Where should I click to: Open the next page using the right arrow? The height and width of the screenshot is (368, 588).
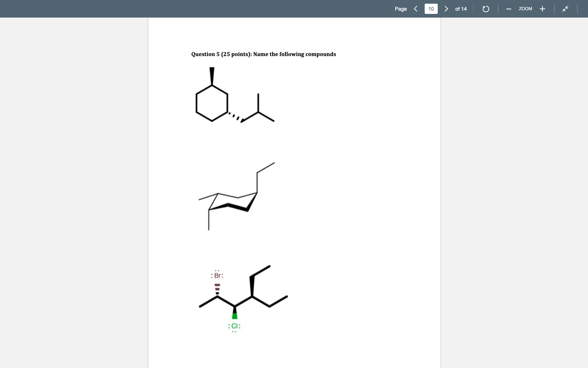pos(446,9)
